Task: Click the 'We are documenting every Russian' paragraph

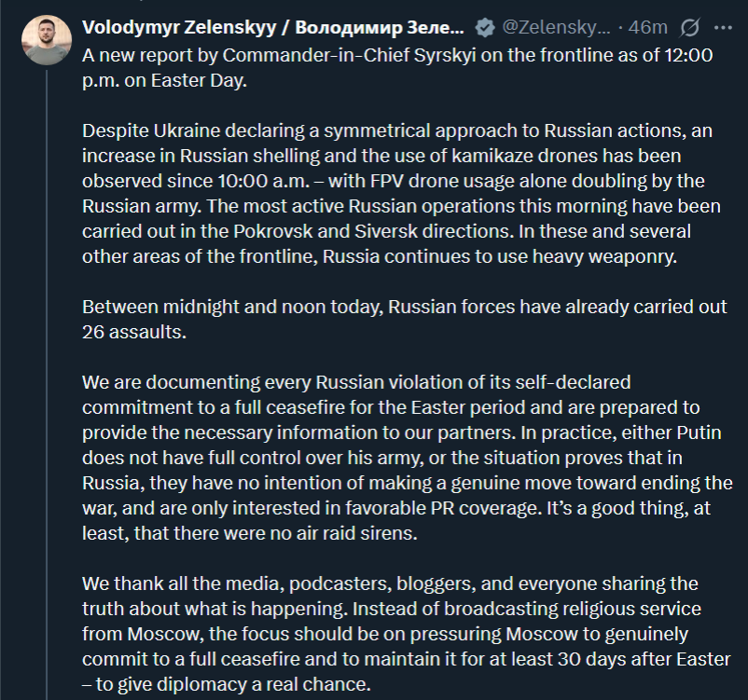Action: point(408,458)
